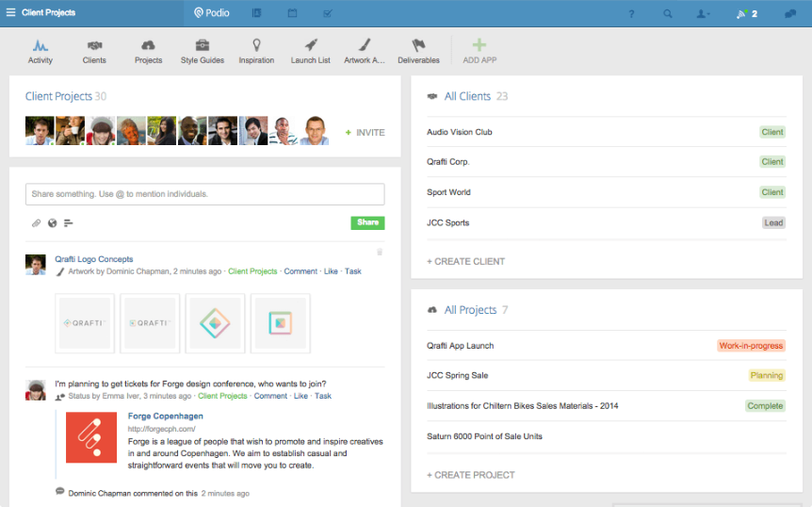Open the Inspiration app
Viewport: 812px width, 507px height.
tap(256, 52)
